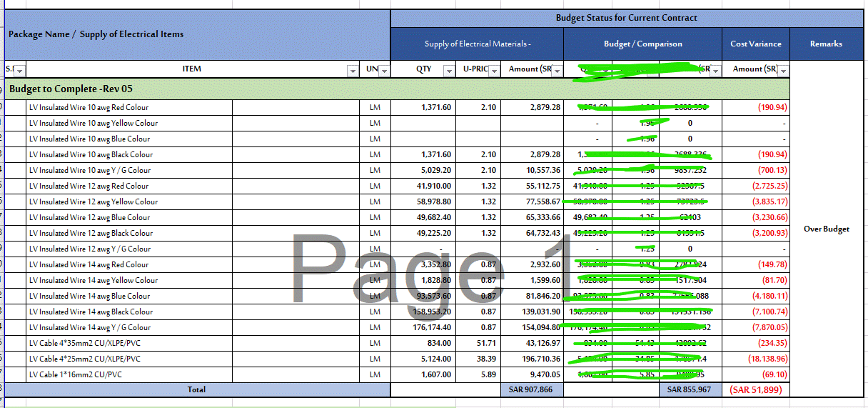Open the ITEM column filter dropdown

pos(353,70)
